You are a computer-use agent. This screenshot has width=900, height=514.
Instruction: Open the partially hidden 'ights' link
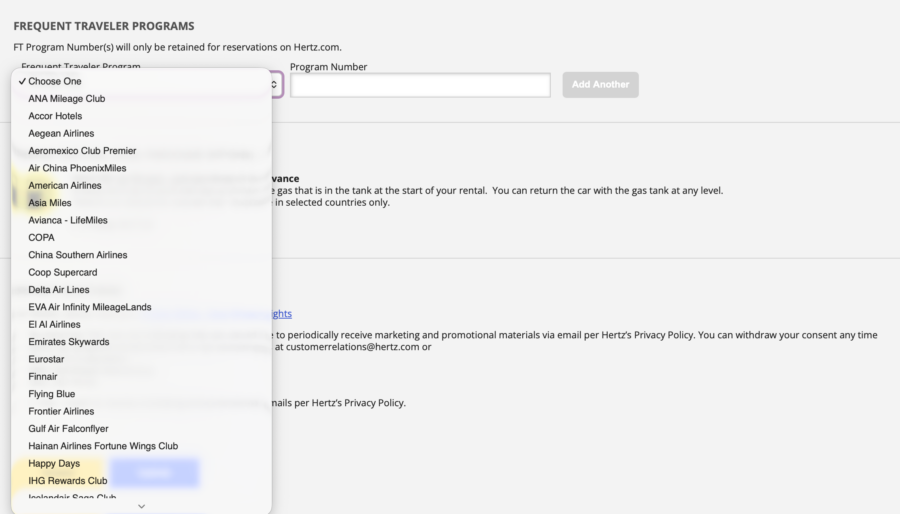pyautogui.click(x=281, y=314)
